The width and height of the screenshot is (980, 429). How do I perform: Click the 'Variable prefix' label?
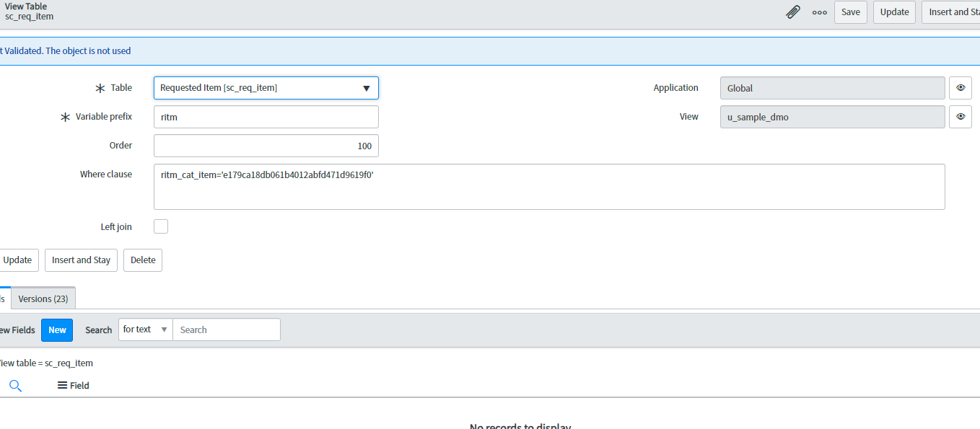tap(104, 117)
